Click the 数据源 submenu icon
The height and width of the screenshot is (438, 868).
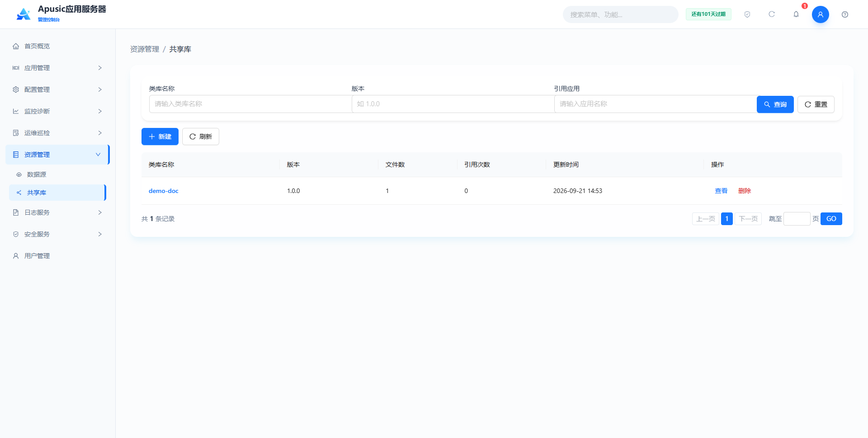pyautogui.click(x=19, y=174)
